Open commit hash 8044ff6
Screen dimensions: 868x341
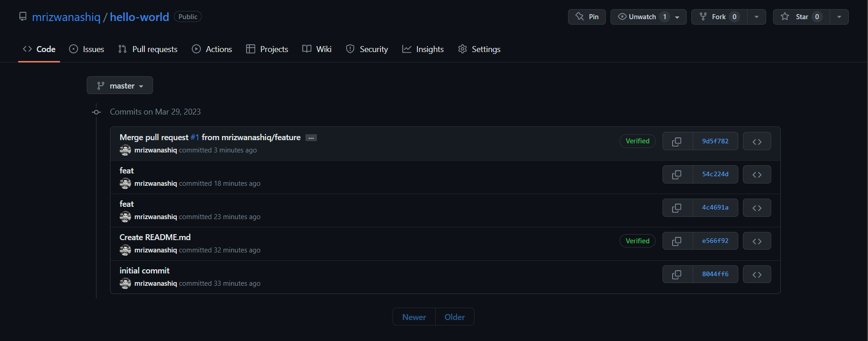click(715, 274)
